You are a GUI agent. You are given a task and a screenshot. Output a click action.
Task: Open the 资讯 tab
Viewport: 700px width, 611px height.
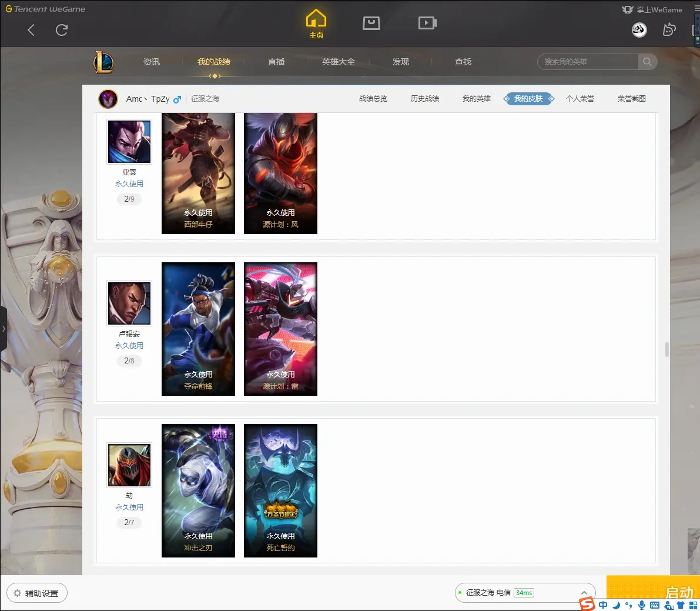[151, 62]
